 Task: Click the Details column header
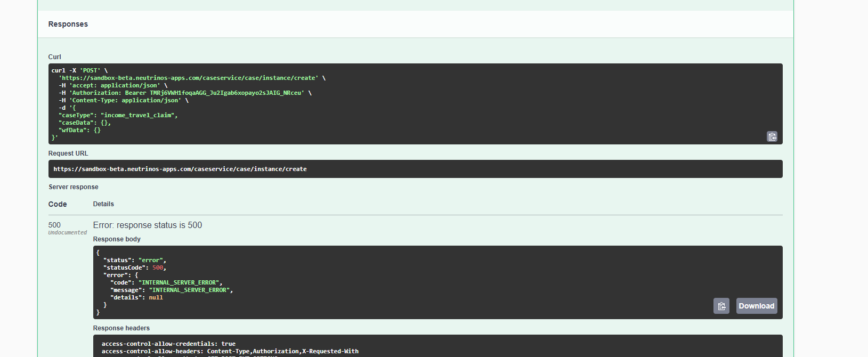coord(103,204)
